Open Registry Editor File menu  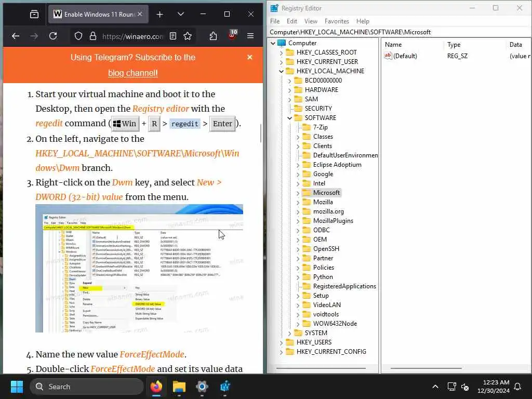point(275,21)
